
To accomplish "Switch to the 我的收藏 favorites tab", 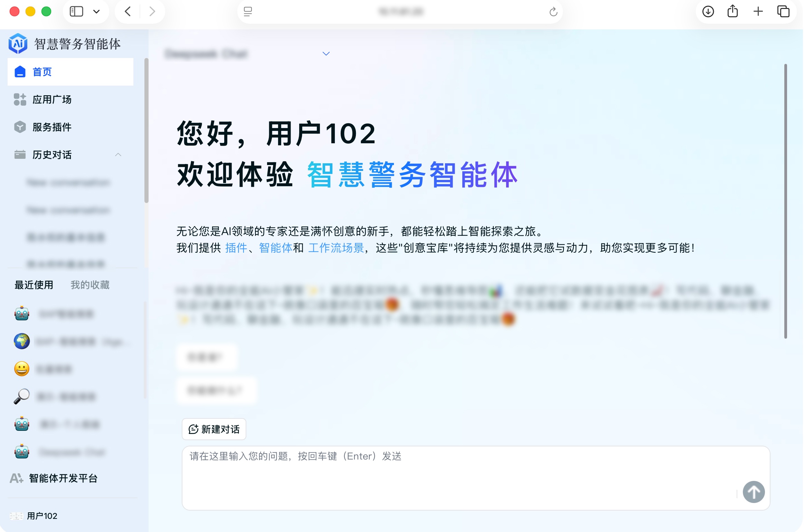I will coord(90,285).
